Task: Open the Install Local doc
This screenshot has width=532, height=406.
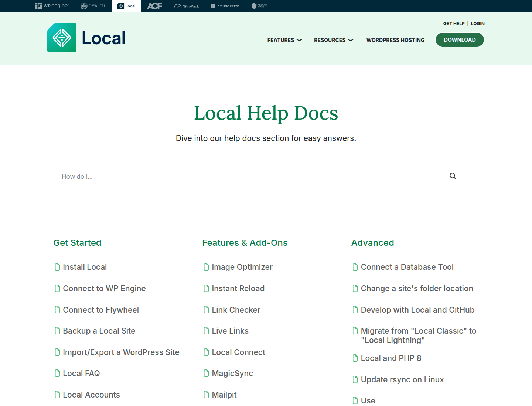Action: point(85,267)
